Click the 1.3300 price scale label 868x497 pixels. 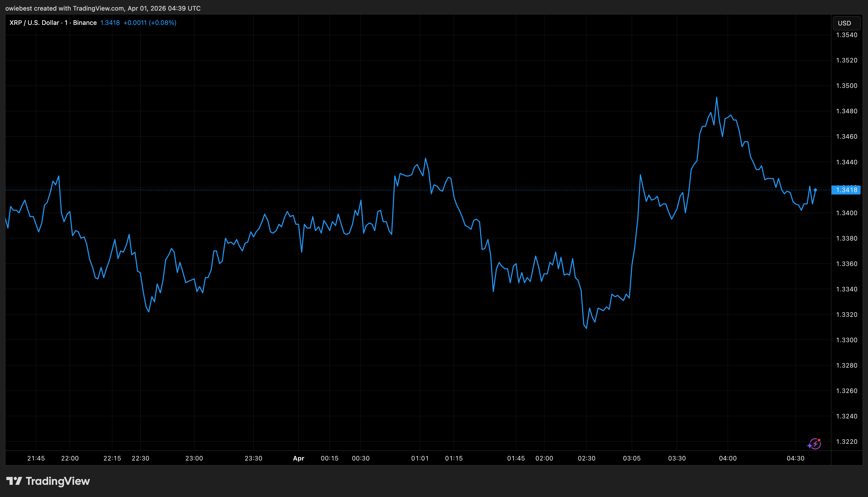click(847, 340)
